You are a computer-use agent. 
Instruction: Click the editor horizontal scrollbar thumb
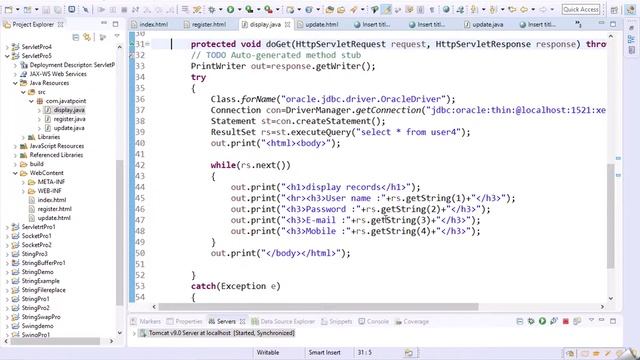click(318, 307)
